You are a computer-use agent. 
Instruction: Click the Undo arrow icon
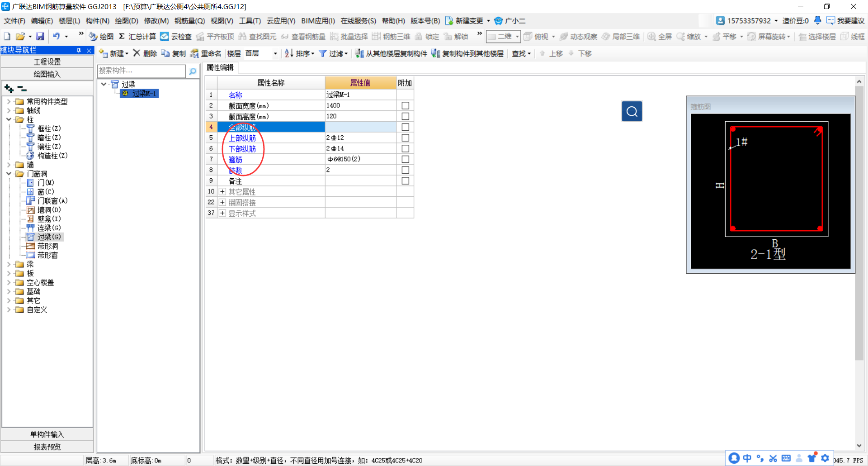click(56, 36)
